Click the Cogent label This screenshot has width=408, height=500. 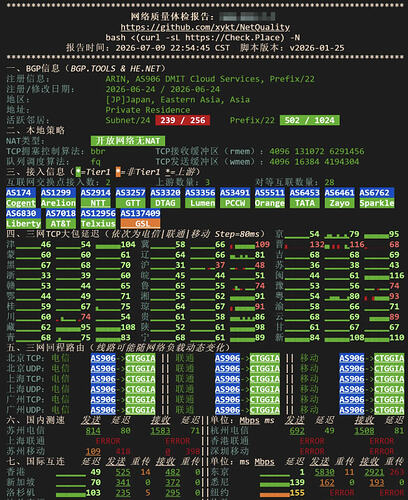click(x=21, y=203)
